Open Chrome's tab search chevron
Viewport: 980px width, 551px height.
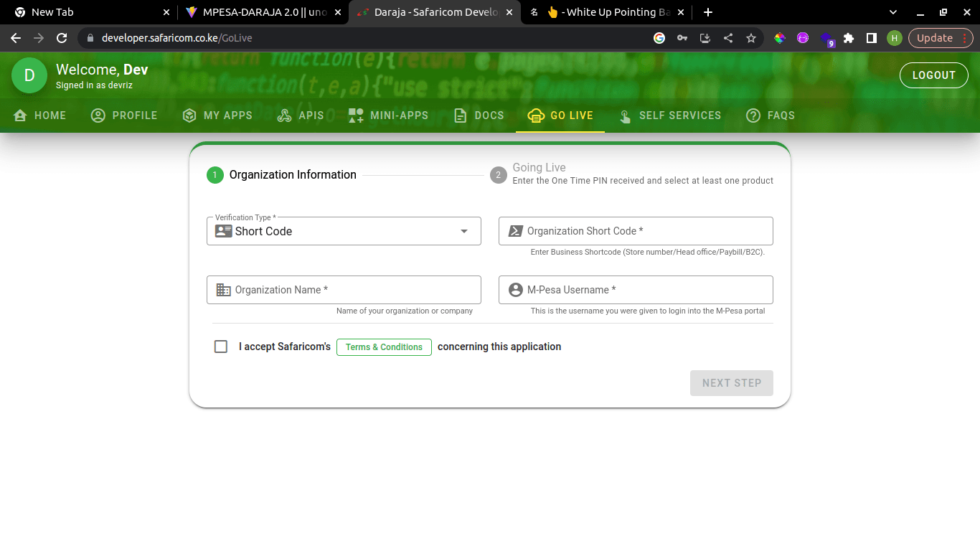point(893,12)
